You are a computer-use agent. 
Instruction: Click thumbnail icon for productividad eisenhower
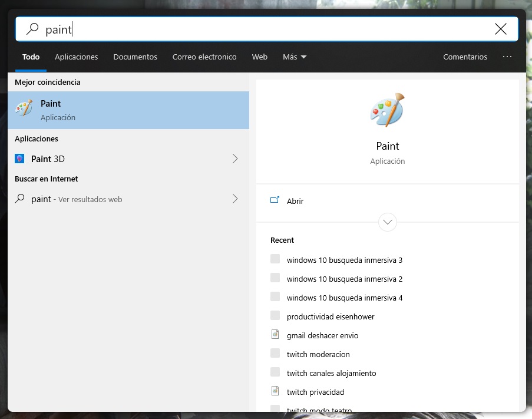tap(275, 315)
